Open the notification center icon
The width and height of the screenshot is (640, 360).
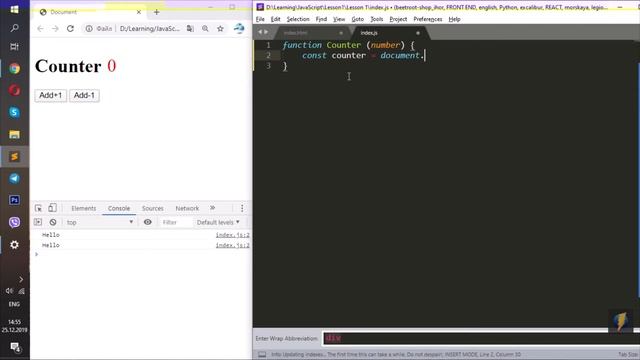coord(15,347)
